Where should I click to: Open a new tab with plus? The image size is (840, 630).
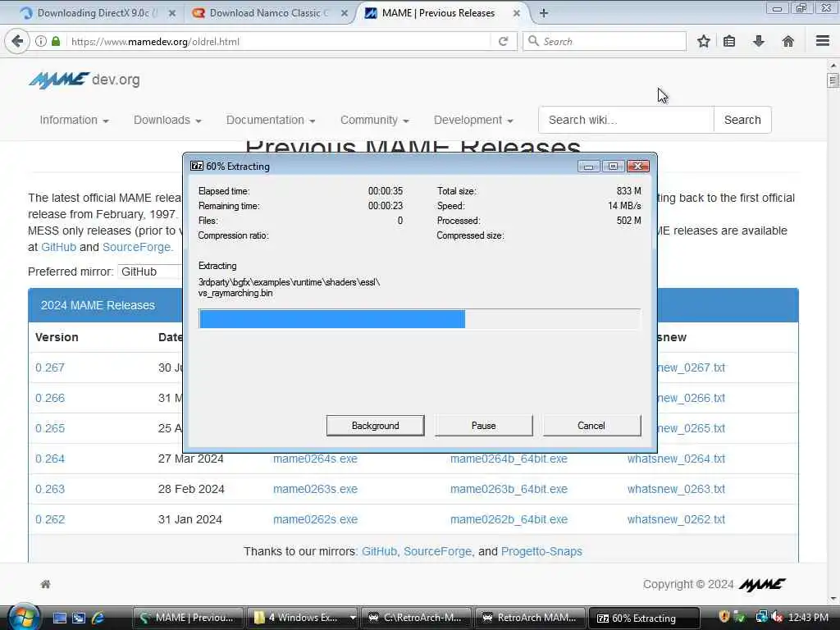[544, 13]
